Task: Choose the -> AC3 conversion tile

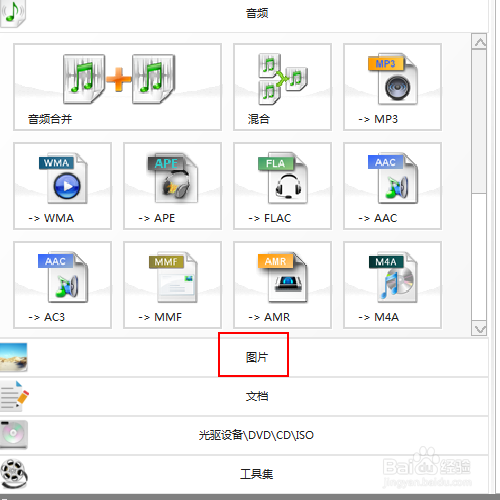Action: (x=62, y=285)
